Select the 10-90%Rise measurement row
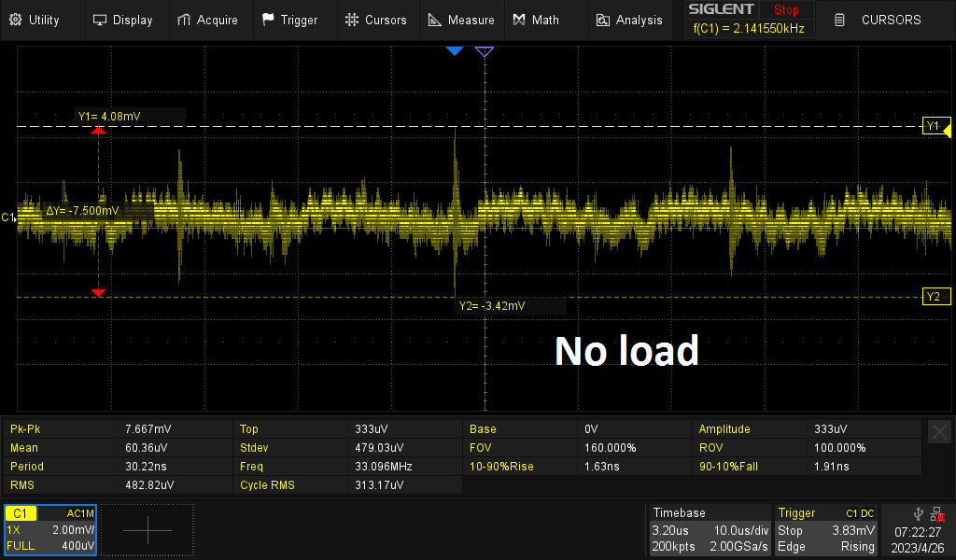The image size is (956, 560). click(577, 467)
